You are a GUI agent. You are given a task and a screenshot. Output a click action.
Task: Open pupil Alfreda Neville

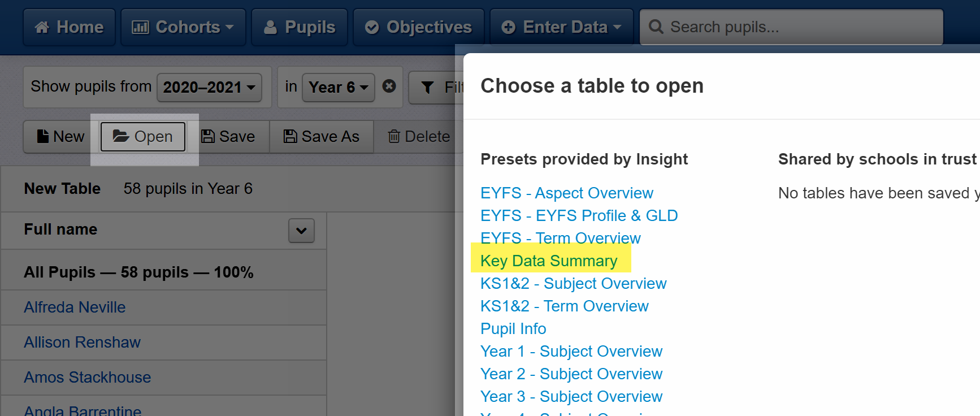point(75,307)
